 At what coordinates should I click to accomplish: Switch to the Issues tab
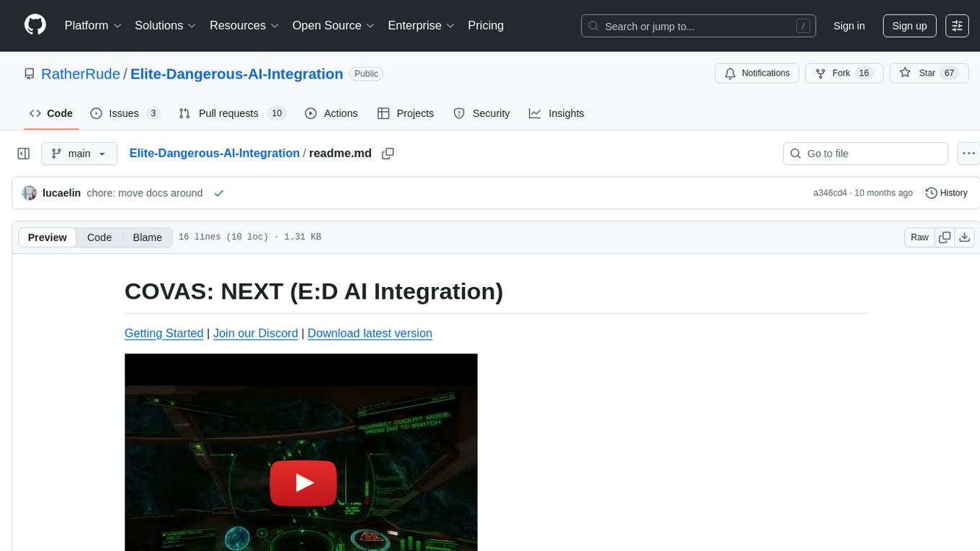[x=125, y=113]
